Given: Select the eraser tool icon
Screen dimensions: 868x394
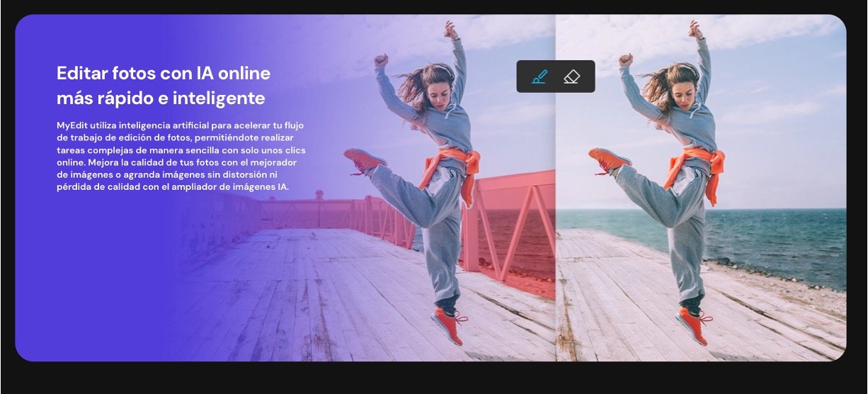Looking at the screenshot, I should [x=571, y=77].
